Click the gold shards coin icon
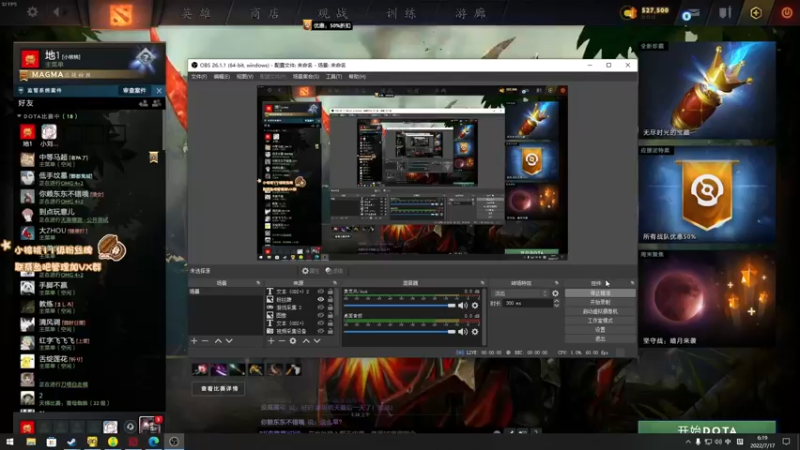Screen dimensions: 800x450 pyautogui.click(x=629, y=12)
